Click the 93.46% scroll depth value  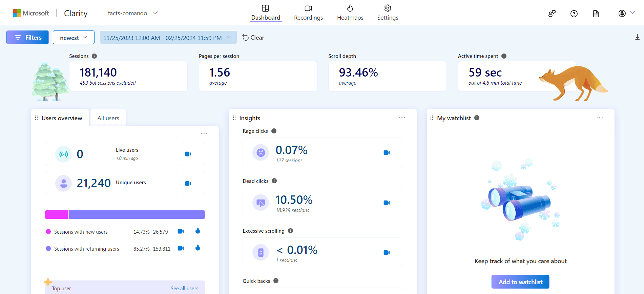[x=358, y=72]
